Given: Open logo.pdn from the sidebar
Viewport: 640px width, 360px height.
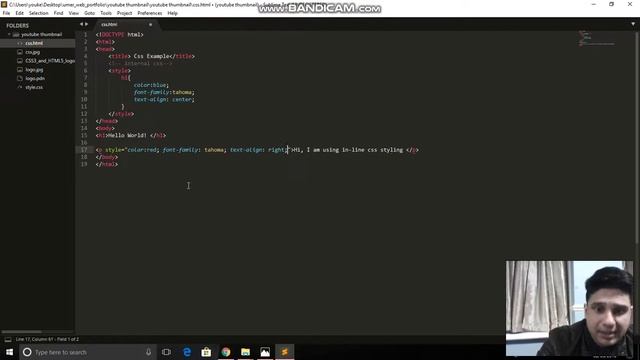Looking at the screenshot, I should point(35,78).
